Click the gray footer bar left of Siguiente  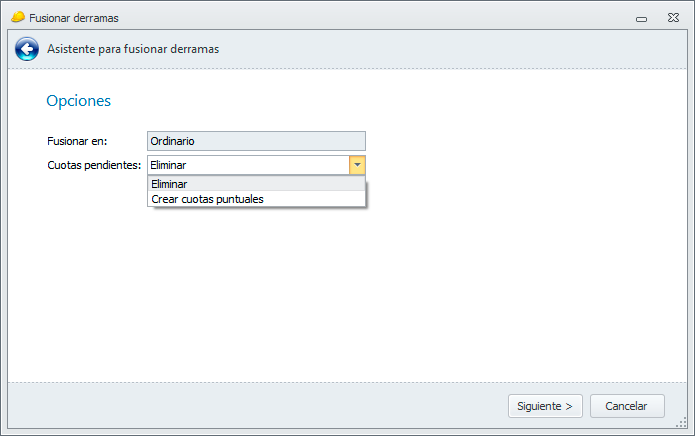250,406
